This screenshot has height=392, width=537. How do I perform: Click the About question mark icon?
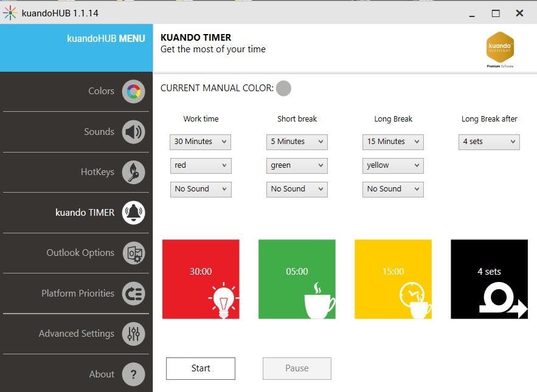coord(134,374)
